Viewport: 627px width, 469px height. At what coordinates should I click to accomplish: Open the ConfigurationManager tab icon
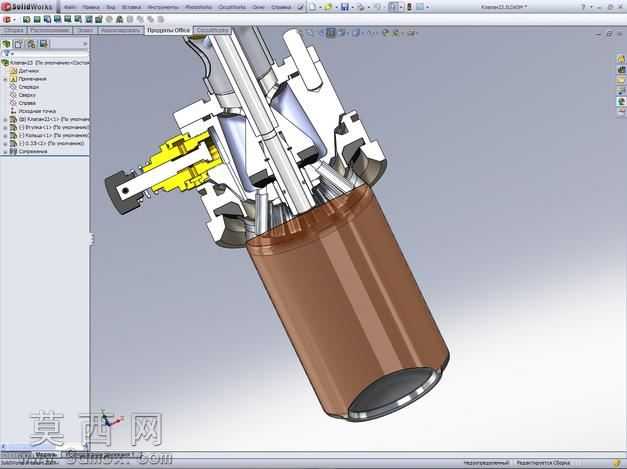pos(31,44)
